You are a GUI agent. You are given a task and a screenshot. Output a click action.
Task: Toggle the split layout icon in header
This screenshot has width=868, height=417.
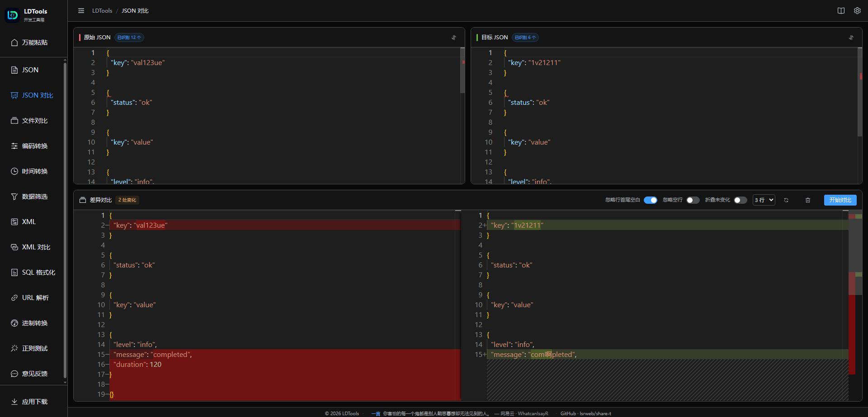point(841,11)
